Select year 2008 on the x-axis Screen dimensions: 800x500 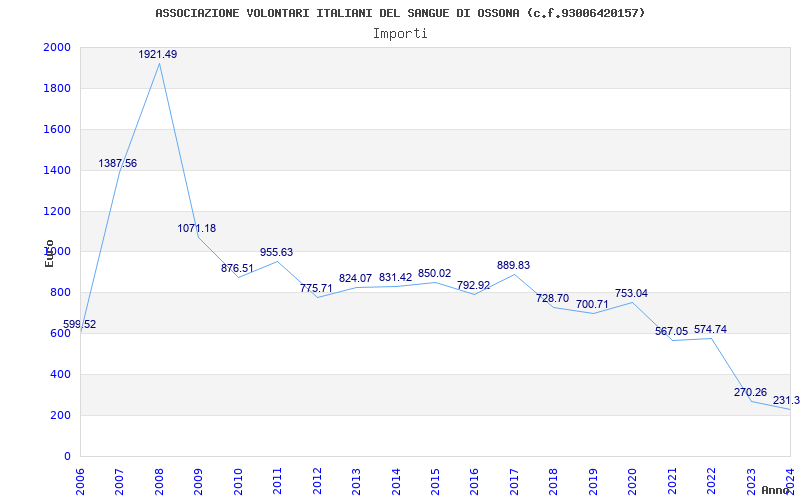(x=159, y=481)
